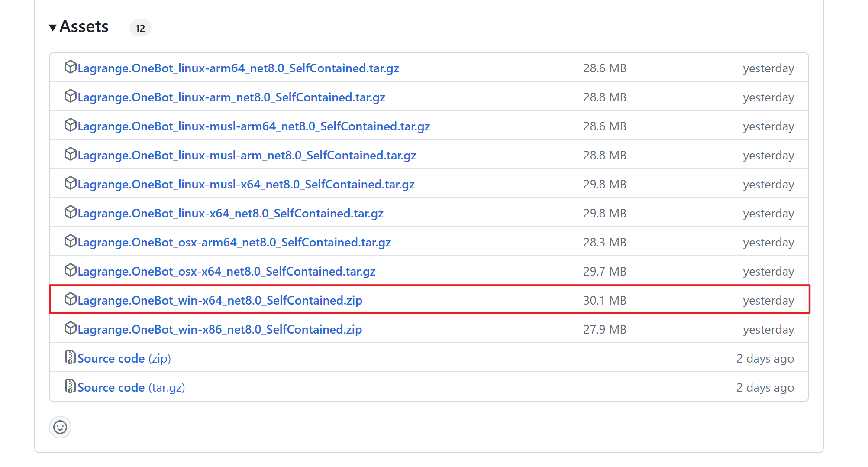Download Lagrange.OneBot_osx-x64 tar.gz link
Viewport: 868px width, 467px height.
pyautogui.click(x=226, y=272)
